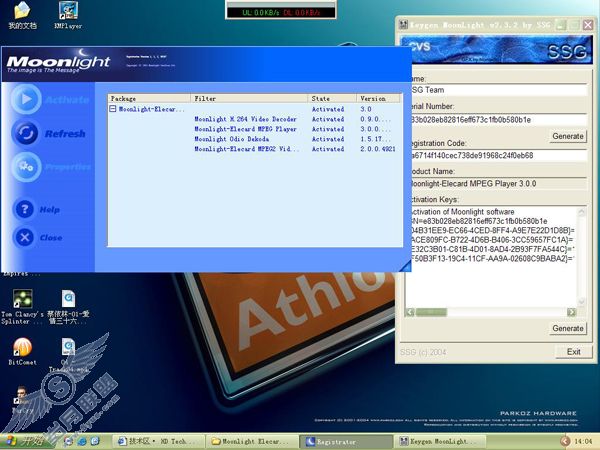The height and width of the screenshot is (450, 600).
Task: Switch to Moonlight Elecar folder taskbar item
Action: point(253,441)
